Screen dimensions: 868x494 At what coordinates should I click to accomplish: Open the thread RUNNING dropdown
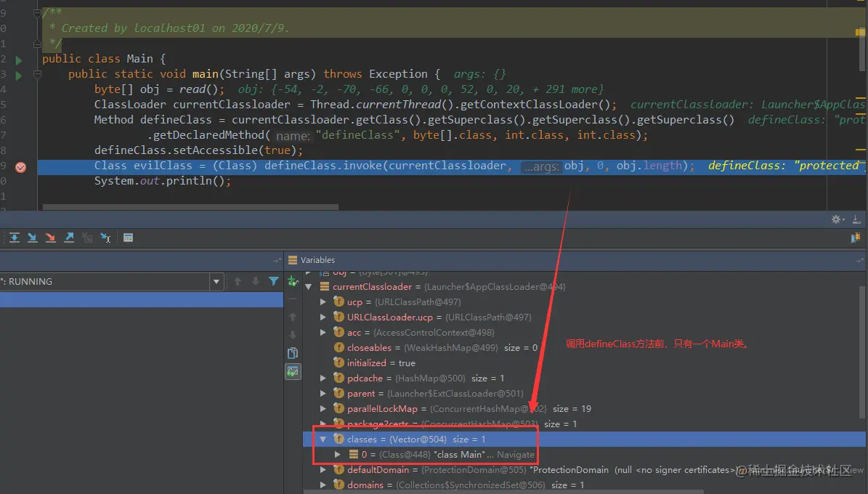coord(216,281)
